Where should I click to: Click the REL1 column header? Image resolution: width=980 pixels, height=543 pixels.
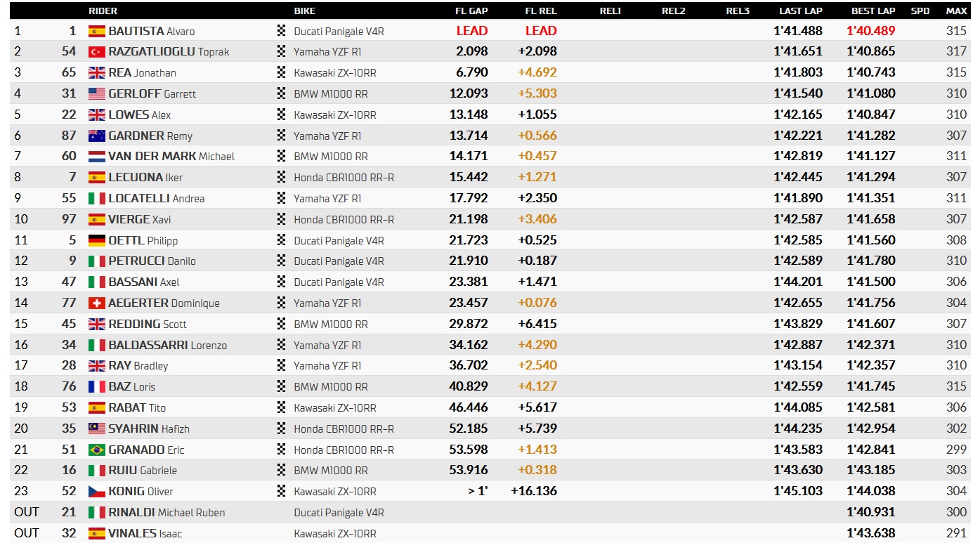(610, 11)
